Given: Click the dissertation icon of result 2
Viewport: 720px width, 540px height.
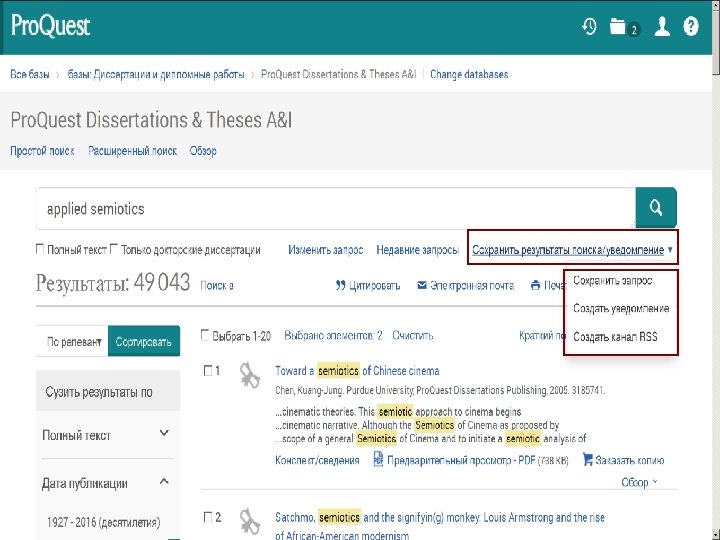Looking at the screenshot, I should tap(250, 521).
